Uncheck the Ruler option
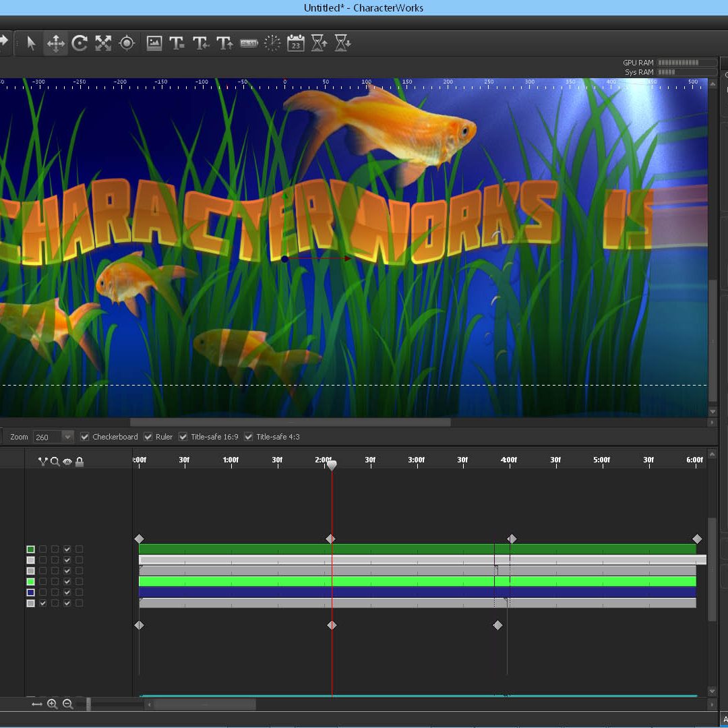728x728 pixels. pos(148,437)
